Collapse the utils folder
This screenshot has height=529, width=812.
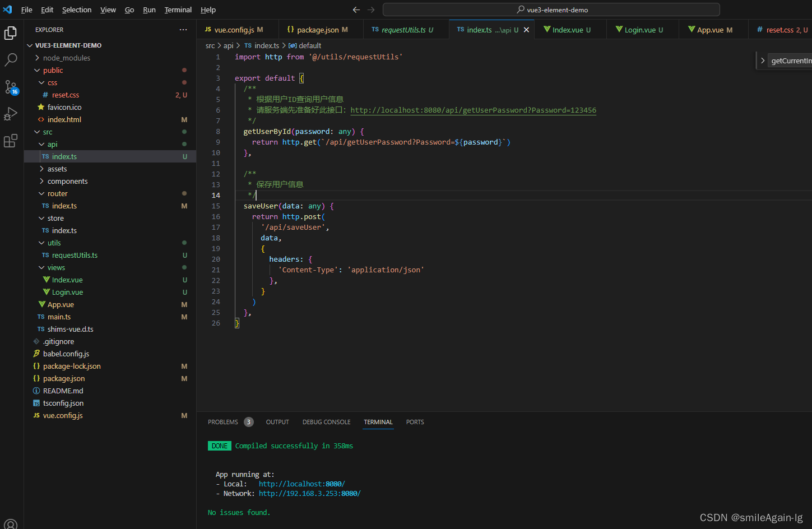click(x=41, y=243)
